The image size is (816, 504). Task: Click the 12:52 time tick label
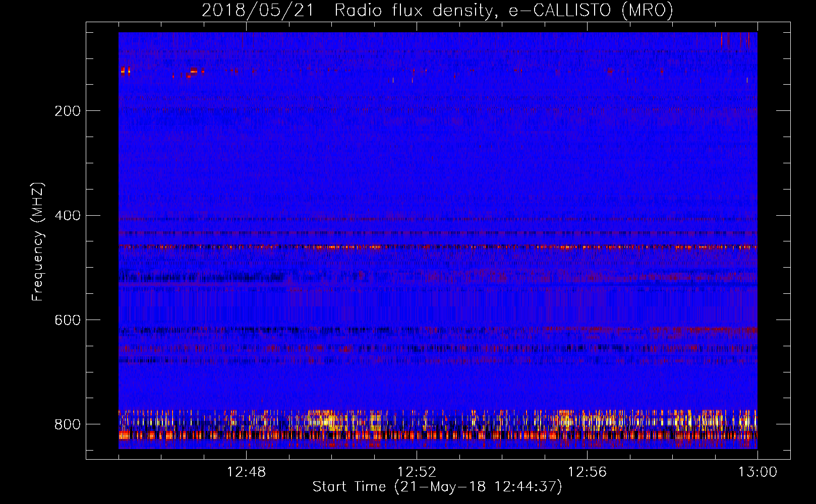417,472
